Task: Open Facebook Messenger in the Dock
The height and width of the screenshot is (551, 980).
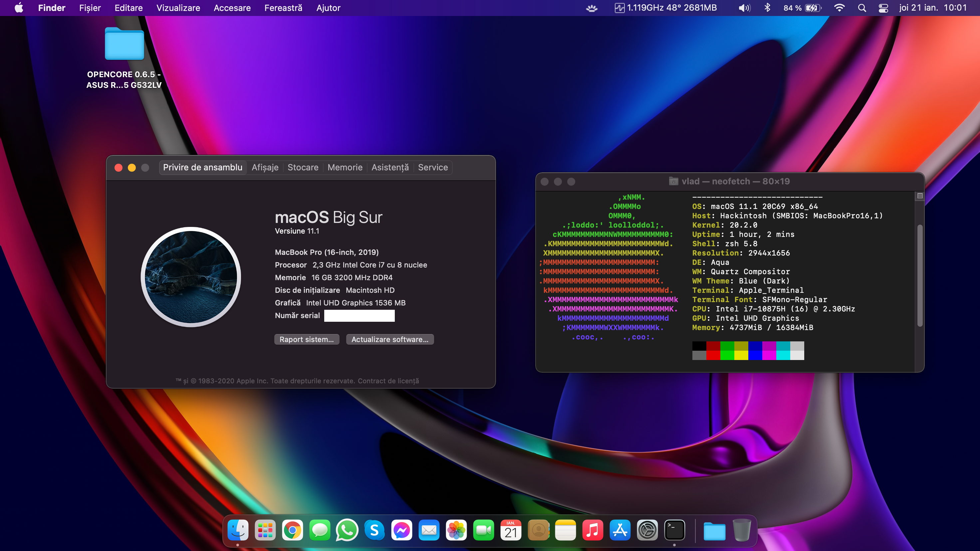Action: [402, 530]
